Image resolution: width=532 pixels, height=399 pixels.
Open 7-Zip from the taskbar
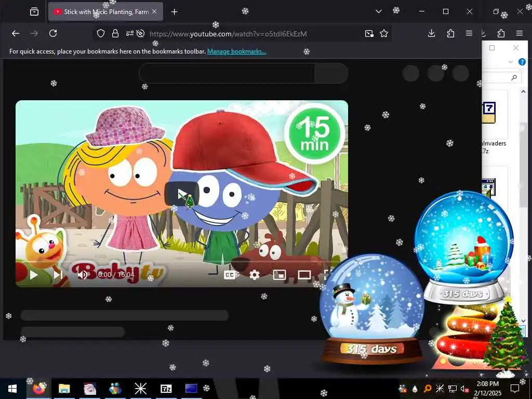(x=166, y=389)
